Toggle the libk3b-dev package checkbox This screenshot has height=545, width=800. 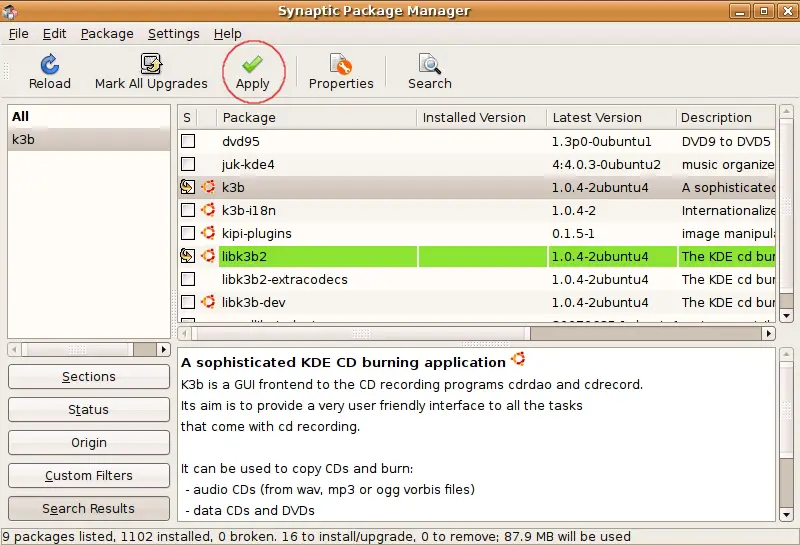(x=188, y=302)
